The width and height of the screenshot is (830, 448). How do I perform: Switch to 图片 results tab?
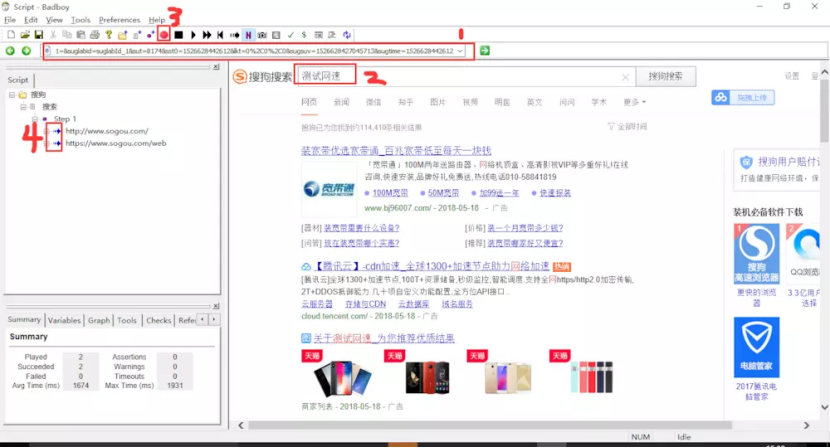[x=438, y=102]
